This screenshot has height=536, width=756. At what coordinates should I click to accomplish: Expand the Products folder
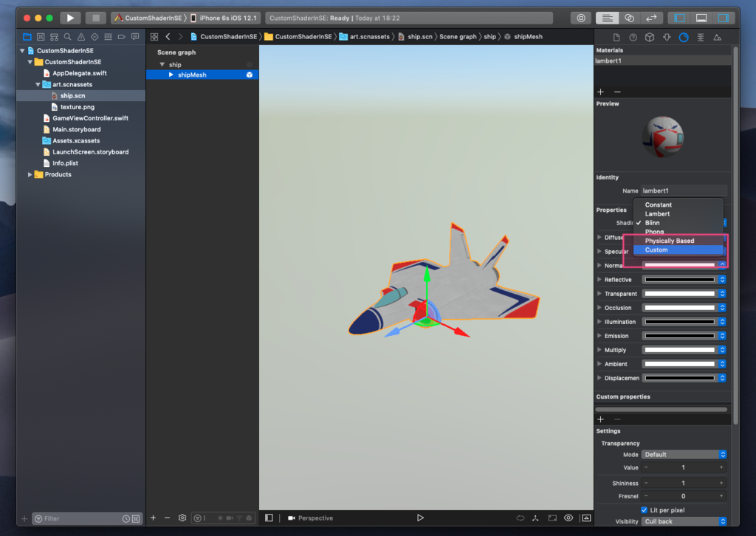click(x=30, y=174)
